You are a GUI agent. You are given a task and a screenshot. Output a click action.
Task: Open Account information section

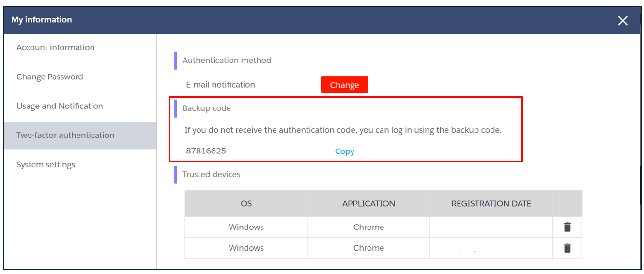point(56,47)
